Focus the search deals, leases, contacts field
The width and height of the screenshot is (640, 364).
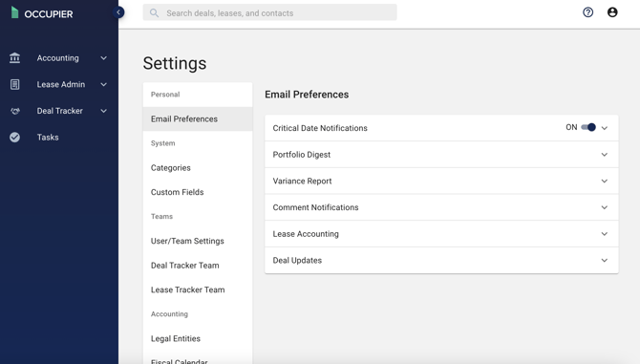coord(269,12)
